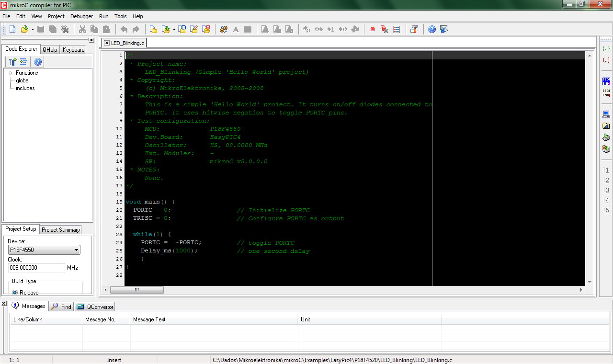This screenshot has height=364, width=613.
Task: Expand the Open Project dropdown arrow
Action: (174, 29)
